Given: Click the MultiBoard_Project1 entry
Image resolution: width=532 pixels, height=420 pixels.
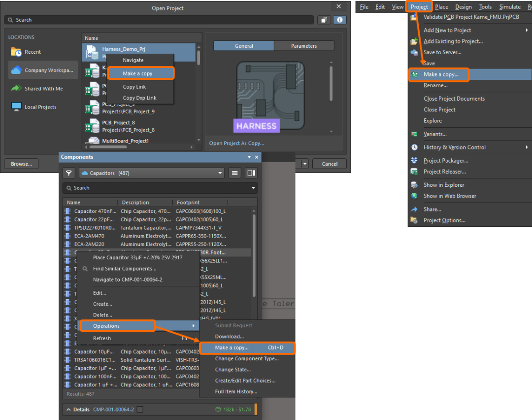Looking at the screenshot, I should [x=126, y=141].
